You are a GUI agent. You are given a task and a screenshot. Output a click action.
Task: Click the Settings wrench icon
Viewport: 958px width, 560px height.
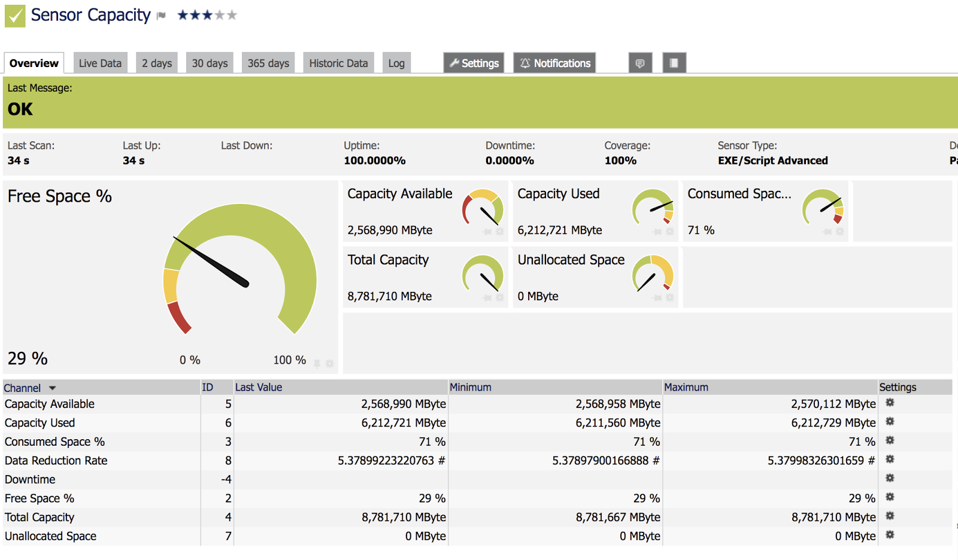click(x=473, y=63)
